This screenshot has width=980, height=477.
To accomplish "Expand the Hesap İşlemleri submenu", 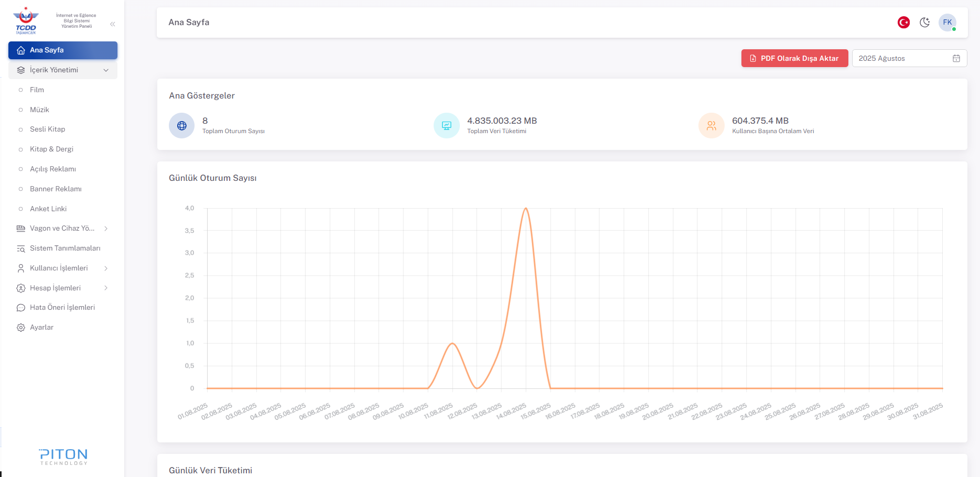I will click(x=106, y=288).
